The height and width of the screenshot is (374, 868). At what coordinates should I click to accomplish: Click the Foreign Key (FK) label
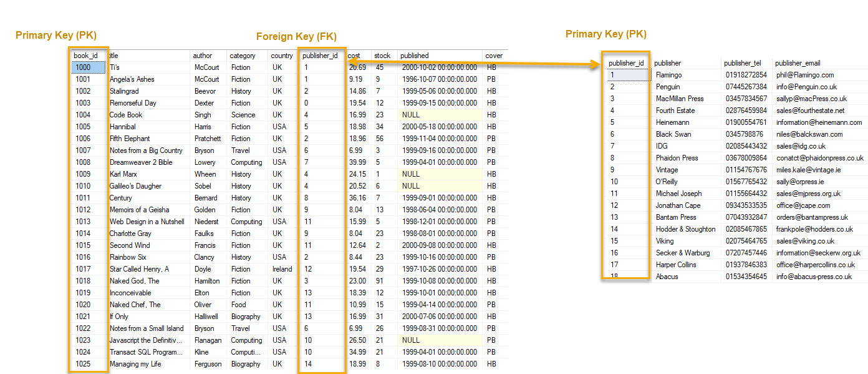coord(296,37)
